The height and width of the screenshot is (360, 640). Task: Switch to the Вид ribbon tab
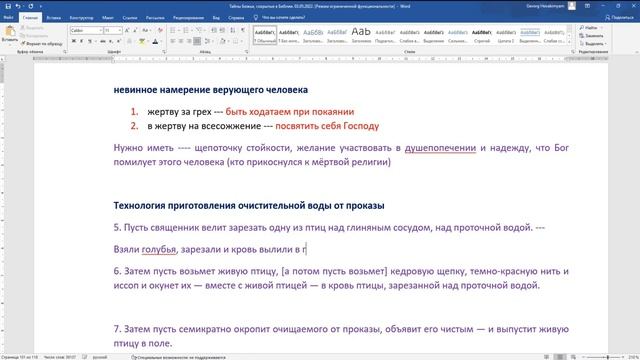tap(216, 18)
